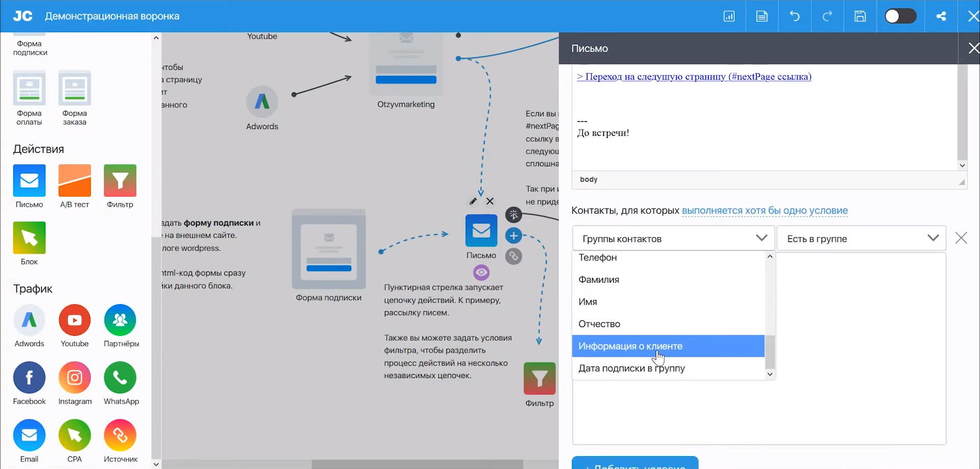Screen dimensions: 980x469
Task: Click the dropdown list scroll-down arrow
Action: coord(770,375)
